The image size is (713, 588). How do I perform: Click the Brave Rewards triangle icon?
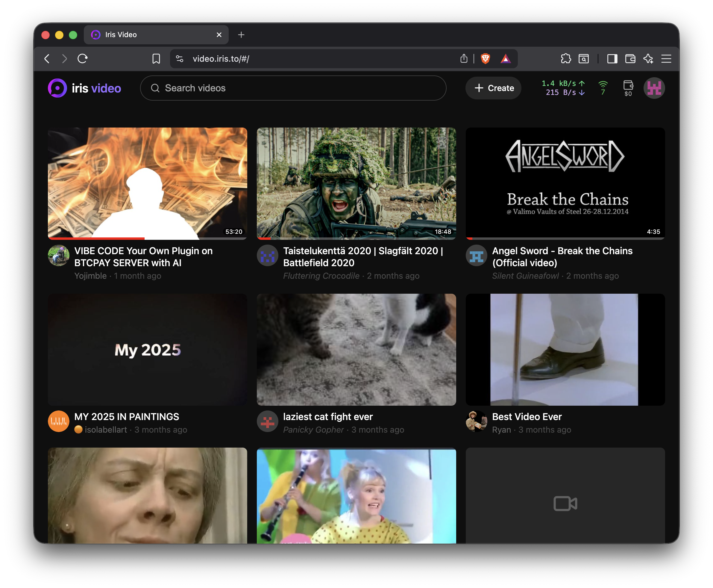(x=506, y=59)
